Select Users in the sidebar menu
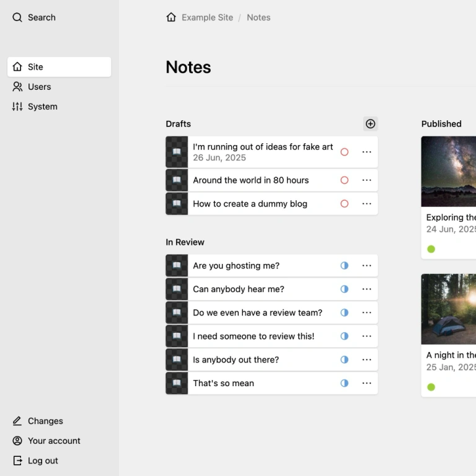 tap(40, 87)
